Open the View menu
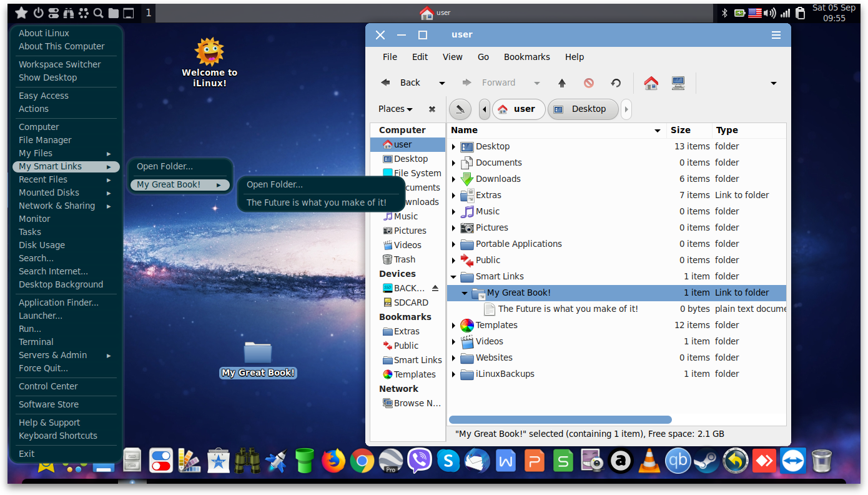The width and height of the screenshot is (868, 495). 453,57
